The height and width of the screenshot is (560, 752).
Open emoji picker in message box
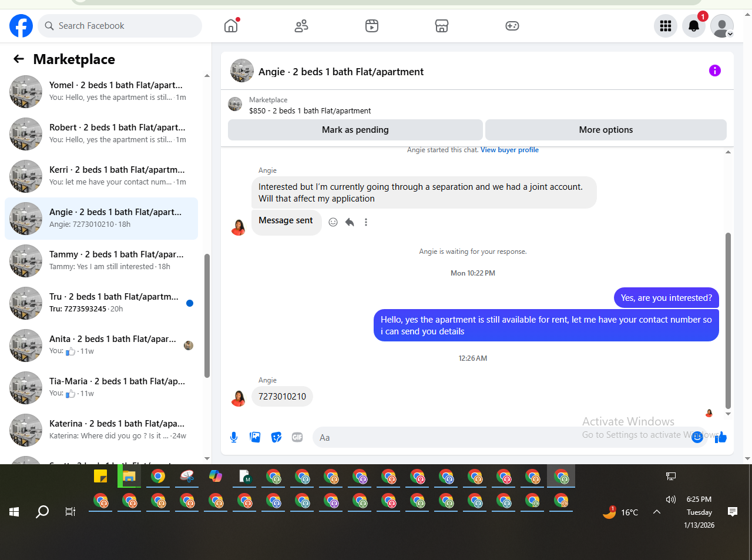pos(697,437)
